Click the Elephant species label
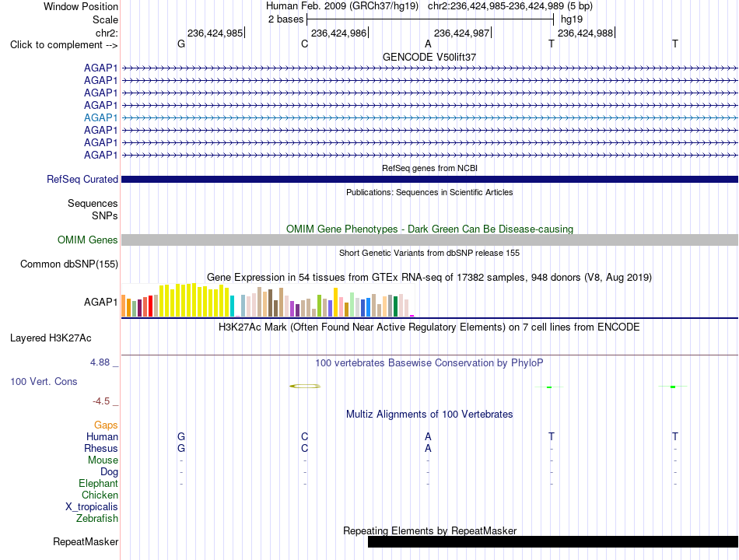Screen dimensions: 739x560 tap(98, 483)
